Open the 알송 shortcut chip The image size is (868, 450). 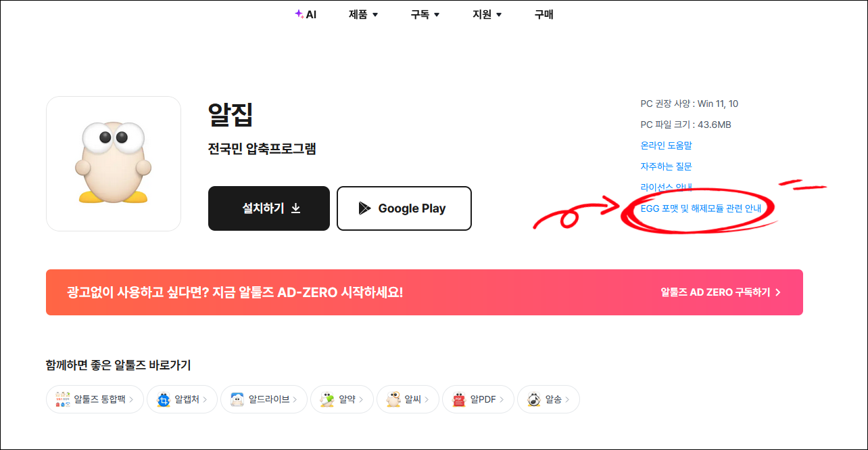click(x=548, y=399)
